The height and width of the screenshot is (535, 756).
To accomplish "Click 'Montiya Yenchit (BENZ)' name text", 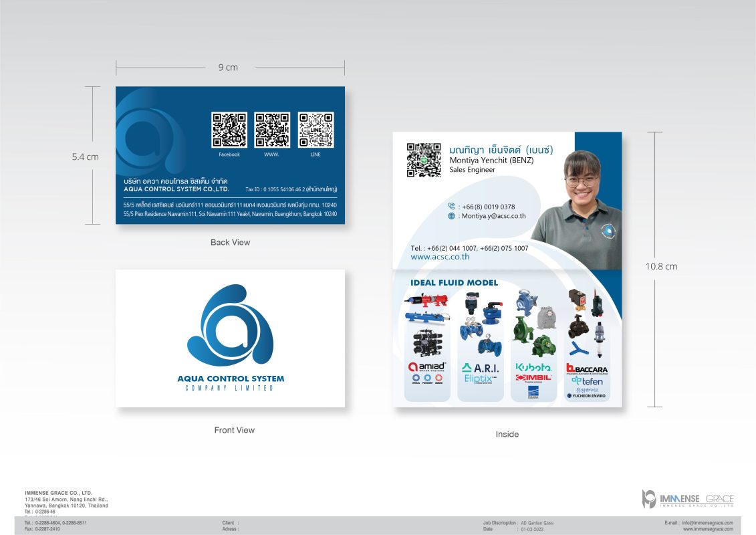I will (491, 160).
